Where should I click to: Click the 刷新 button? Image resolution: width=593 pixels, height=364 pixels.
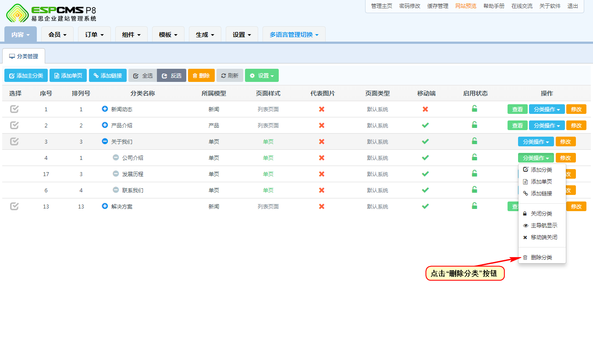230,75
